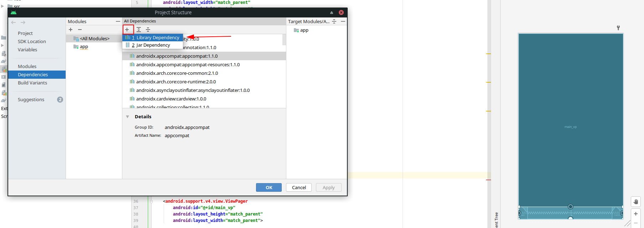Click Collapse All icon in All Dependencies
The image size is (644, 228).
[148, 30]
